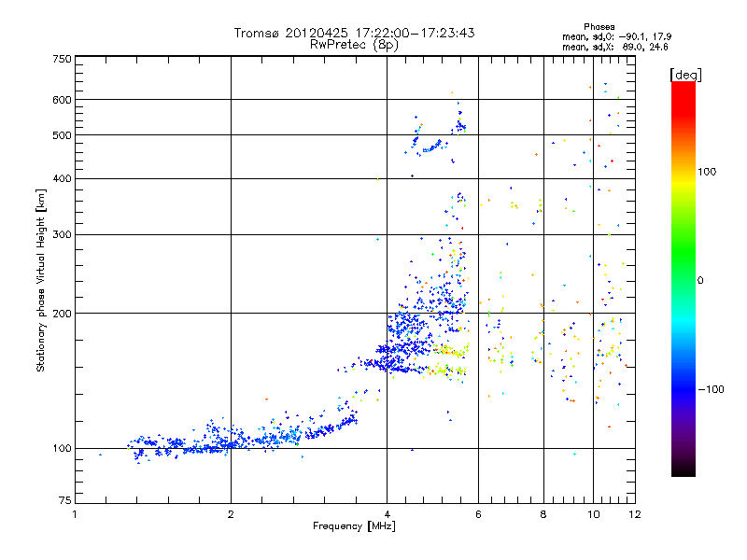Click the y-axis tick label '750'
The height and width of the screenshot is (560, 747).
tap(63, 59)
